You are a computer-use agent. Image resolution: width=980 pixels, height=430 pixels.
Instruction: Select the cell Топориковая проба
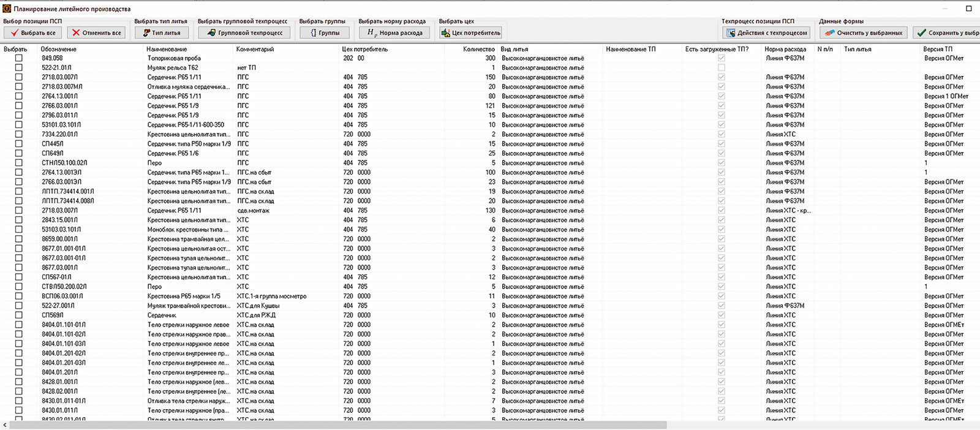point(174,58)
